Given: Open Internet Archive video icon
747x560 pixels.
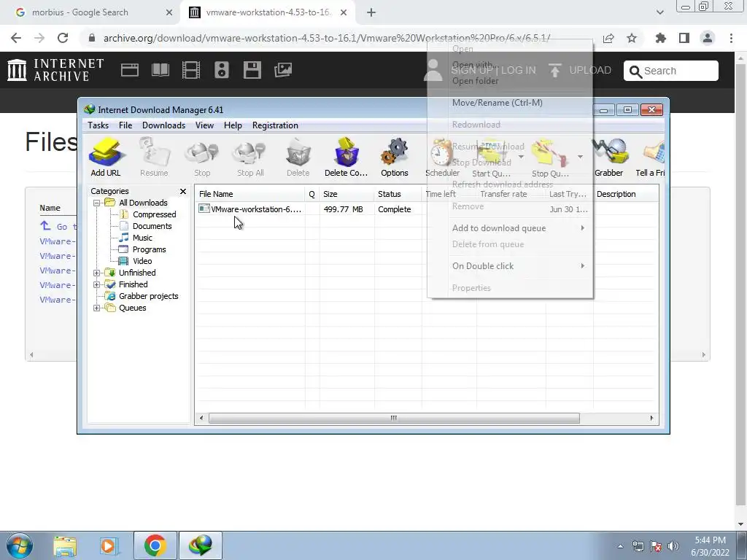Looking at the screenshot, I should [191, 71].
